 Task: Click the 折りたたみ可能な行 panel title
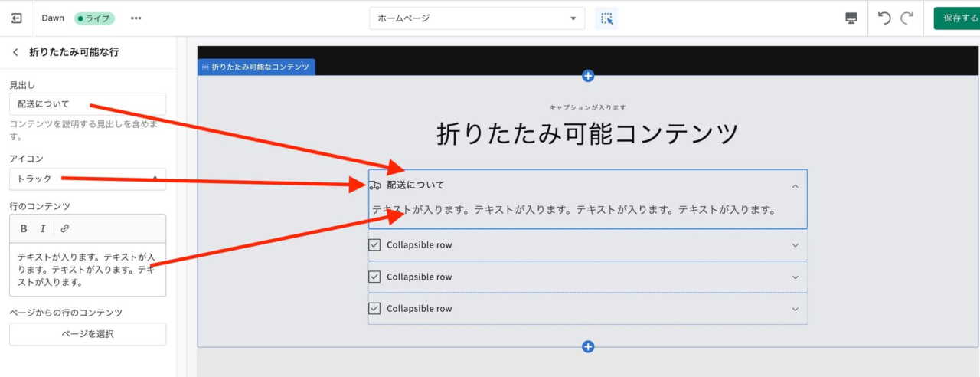pos(73,53)
